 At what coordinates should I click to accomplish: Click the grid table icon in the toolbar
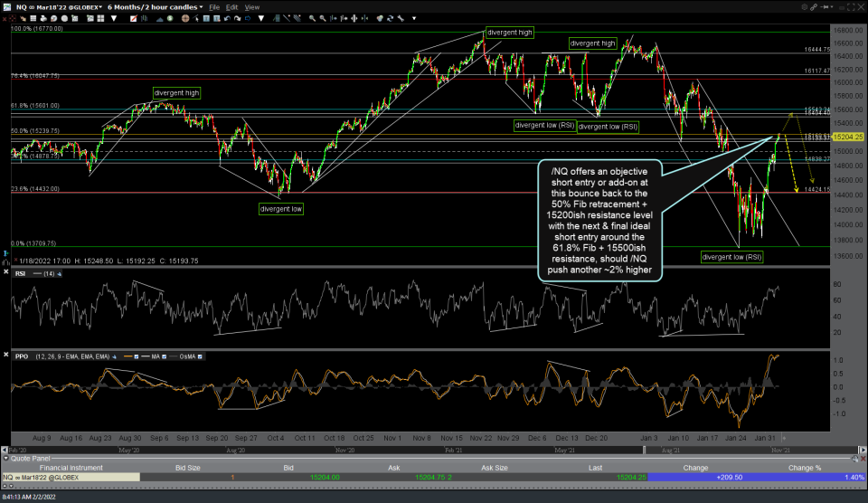pos(33,18)
